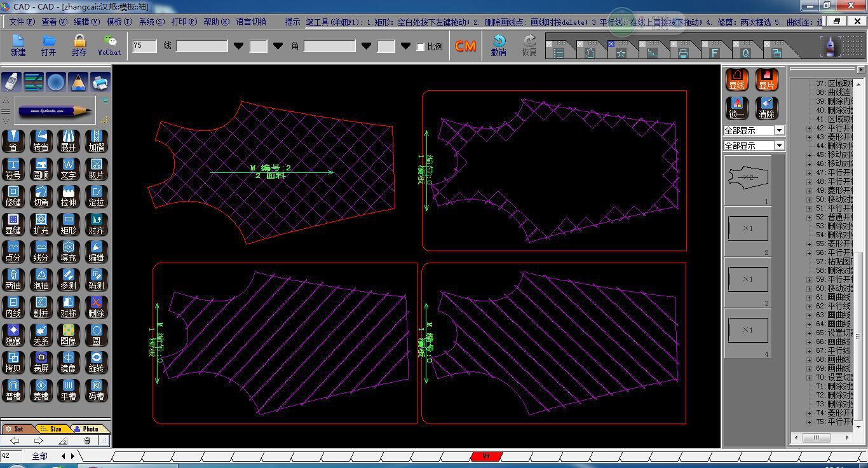The height and width of the screenshot is (468, 868).
Task: Click the 撤销 undo icon
Action: [x=498, y=45]
